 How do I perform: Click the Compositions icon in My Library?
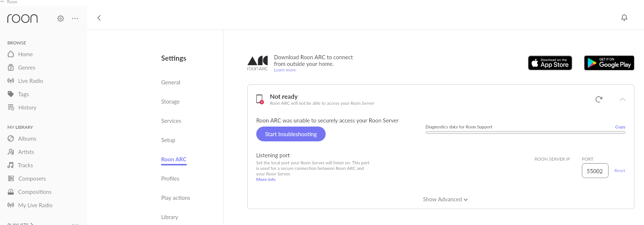pyautogui.click(x=11, y=192)
